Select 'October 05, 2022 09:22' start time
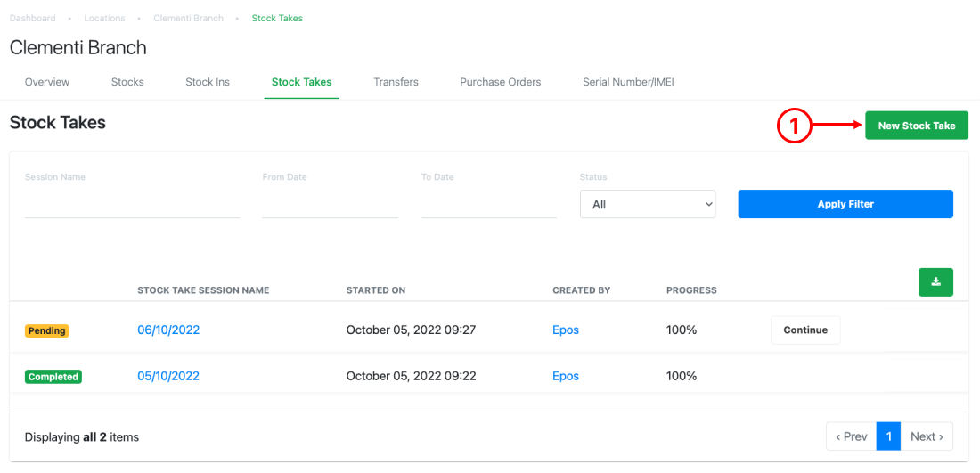This screenshot has width=980, height=473. point(412,376)
